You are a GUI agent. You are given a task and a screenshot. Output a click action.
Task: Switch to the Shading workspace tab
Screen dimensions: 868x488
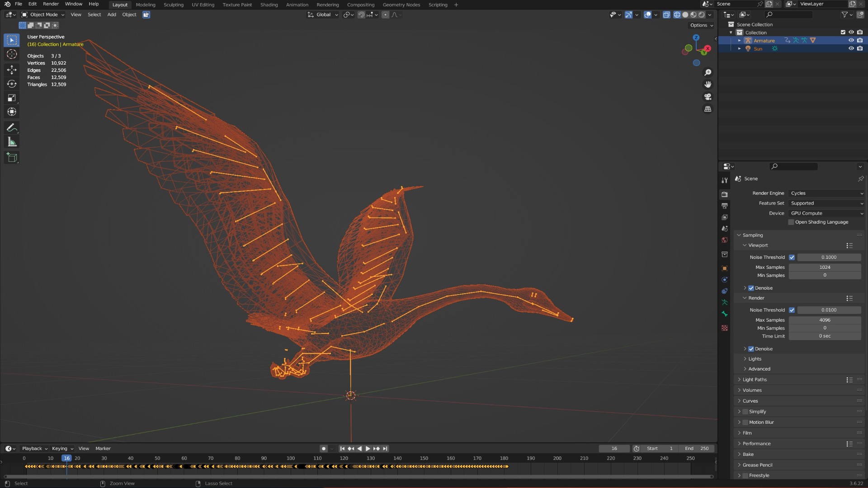click(269, 5)
